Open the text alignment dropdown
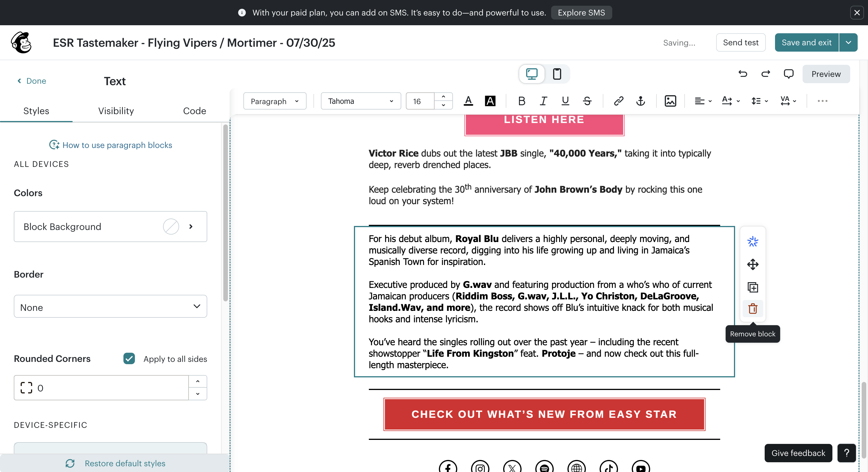The width and height of the screenshot is (868, 472). pyautogui.click(x=703, y=101)
